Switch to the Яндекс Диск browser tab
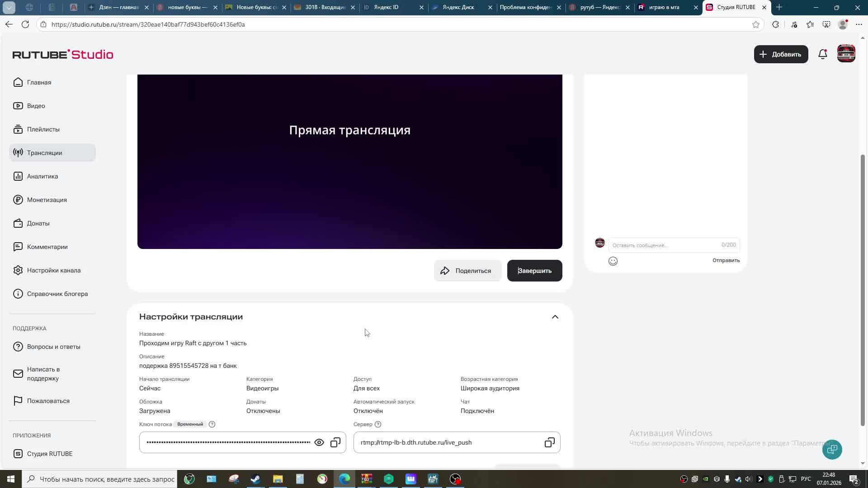This screenshot has height=488, width=868. click(x=458, y=7)
